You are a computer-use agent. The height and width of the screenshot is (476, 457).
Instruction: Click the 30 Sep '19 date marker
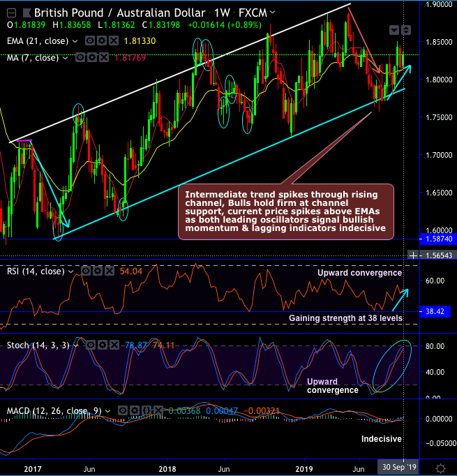click(398, 467)
